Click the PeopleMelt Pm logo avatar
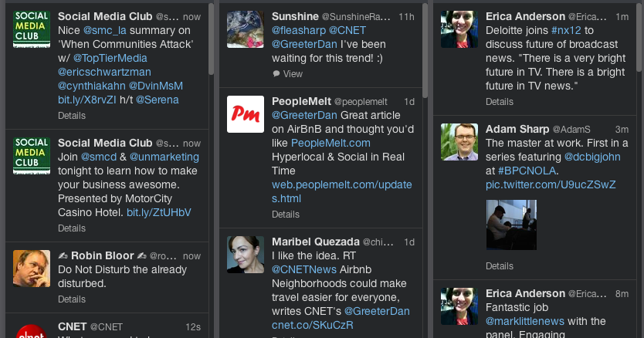This screenshot has width=644, height=338. pyautogui.click(x=246, y=114)
